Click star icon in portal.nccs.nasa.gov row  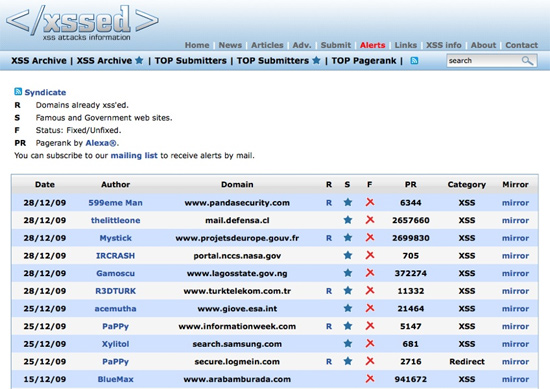348,255
